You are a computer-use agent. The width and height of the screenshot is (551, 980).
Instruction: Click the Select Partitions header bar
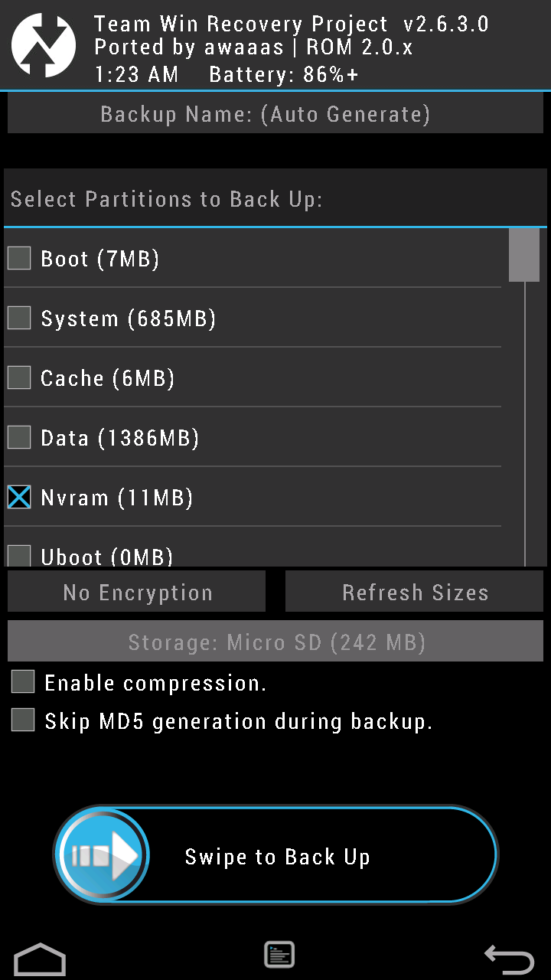(x=275, y=198)
